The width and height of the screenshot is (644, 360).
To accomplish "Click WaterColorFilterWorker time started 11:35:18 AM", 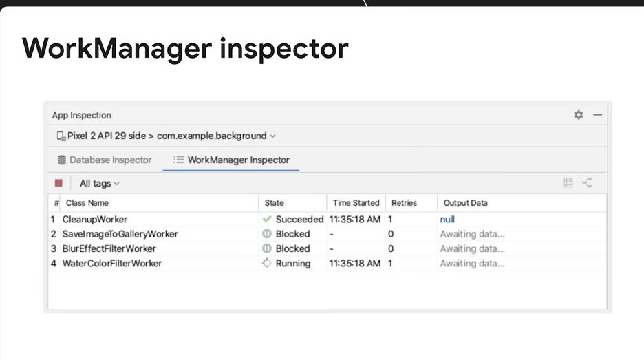I will [x=354, y=264].
